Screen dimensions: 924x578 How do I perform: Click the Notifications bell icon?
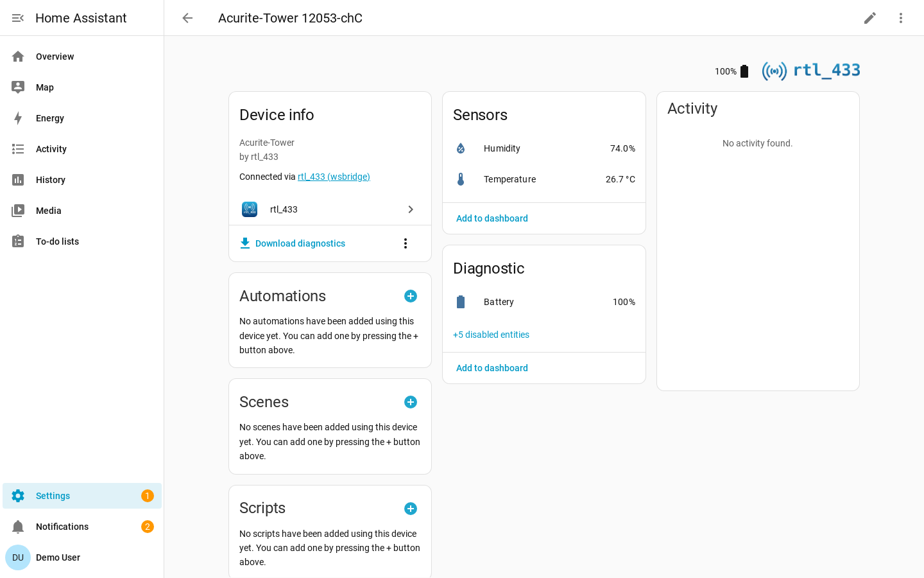pyautogui.click(x=18, y=527)
